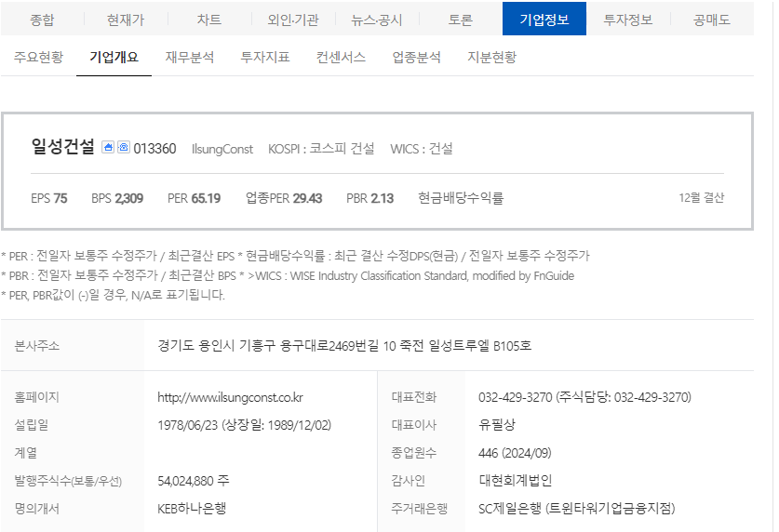The image size is (779, 532).
Task: Click the 대표전화 number 032-429-3270
Action: coord(516,397)
